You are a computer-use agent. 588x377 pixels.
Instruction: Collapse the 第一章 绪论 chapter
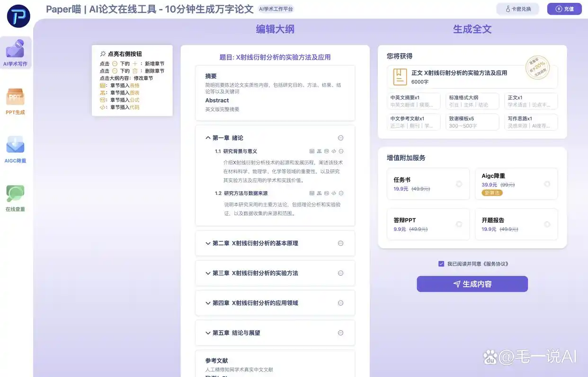coord(208,138)
